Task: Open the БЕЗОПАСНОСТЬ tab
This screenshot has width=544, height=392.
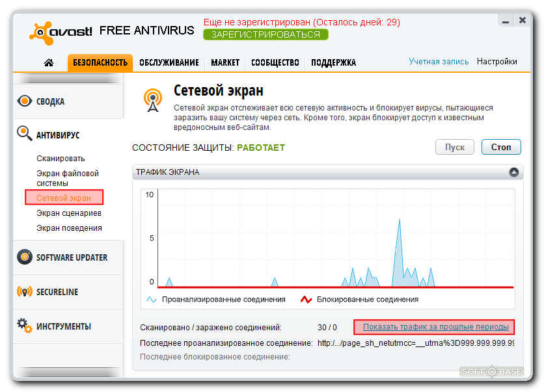Action: [100, 63]
